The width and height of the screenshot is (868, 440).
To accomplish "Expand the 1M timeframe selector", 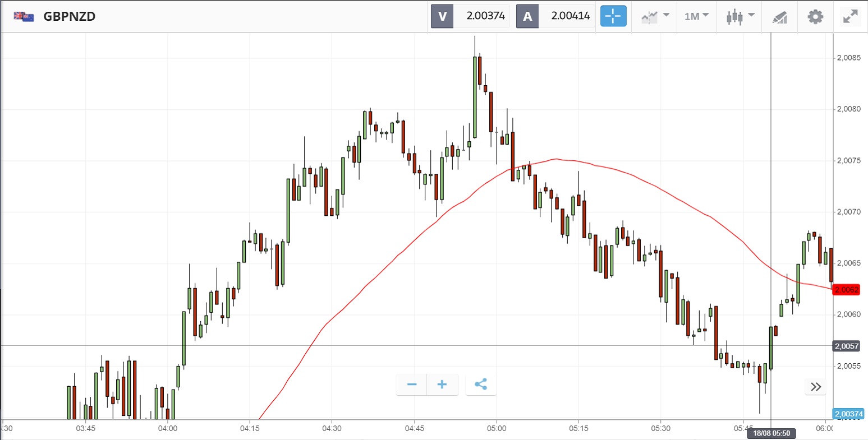I will (696, 16).
